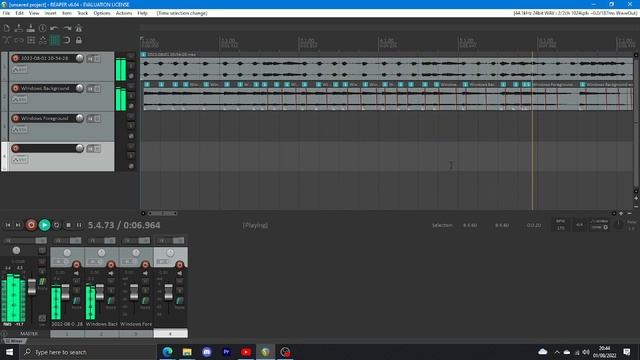Image resolution: width=640 pixels, height=360 pixels.
Task: Arm the Windows Background track for recording
Action: click(16, 88)
